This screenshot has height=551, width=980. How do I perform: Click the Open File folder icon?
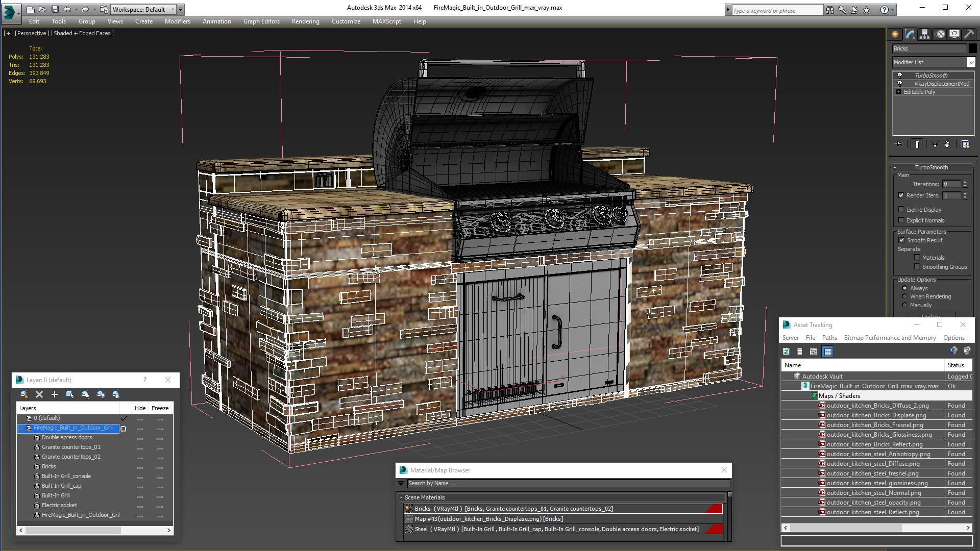click(42, 9)
